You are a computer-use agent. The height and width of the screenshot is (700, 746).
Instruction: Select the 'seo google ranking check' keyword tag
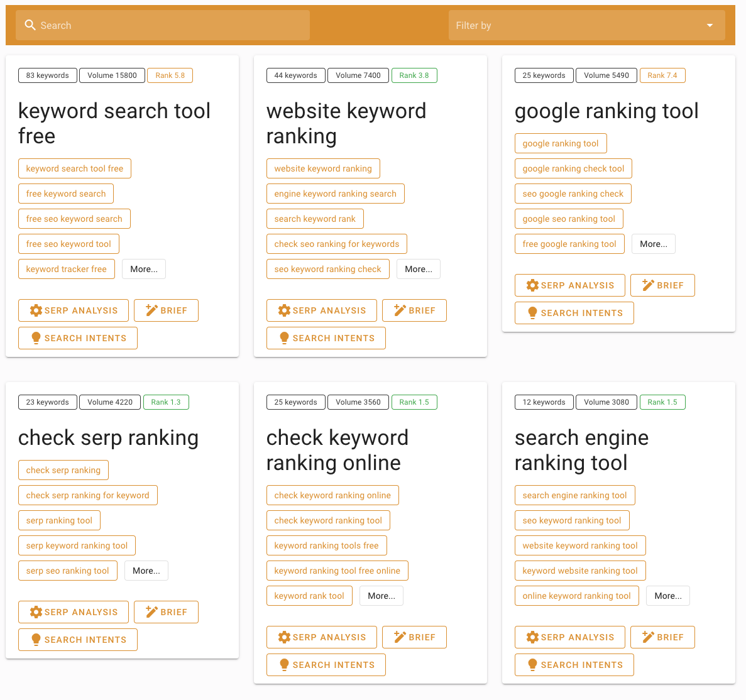(x=573, y=193)
